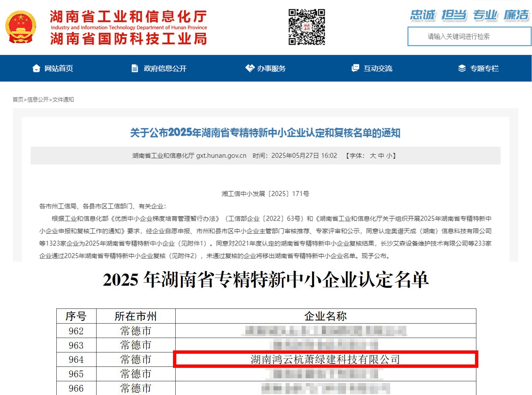Select the 互动交流 menu item
Viewport: 532px width, 395px height.
[378, 68]
